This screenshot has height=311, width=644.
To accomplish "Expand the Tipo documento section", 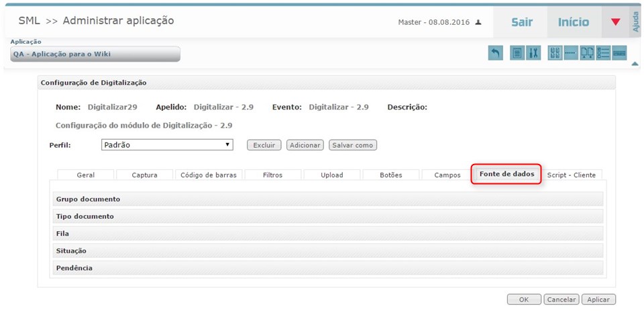I will click(x=328, y=216).
